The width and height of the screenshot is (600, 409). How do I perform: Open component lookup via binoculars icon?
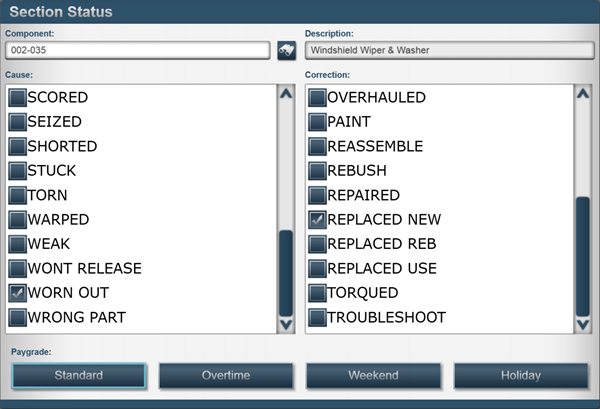click(x=287, y=51)
